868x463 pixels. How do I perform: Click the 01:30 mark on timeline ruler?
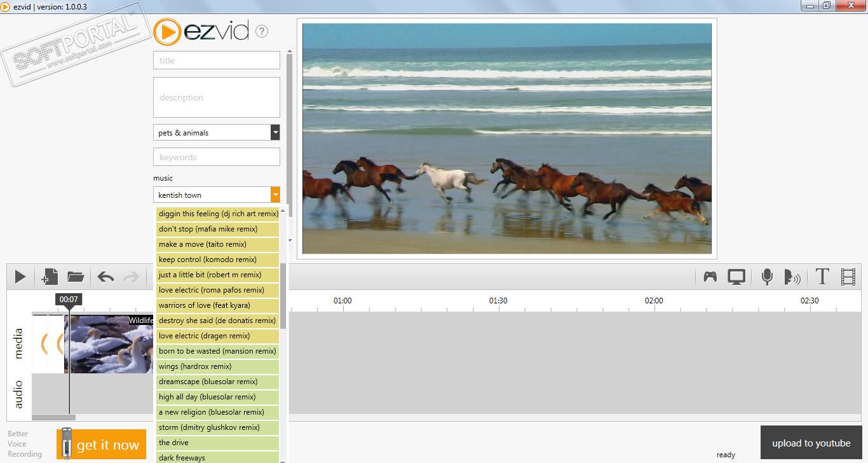point(498,300)
